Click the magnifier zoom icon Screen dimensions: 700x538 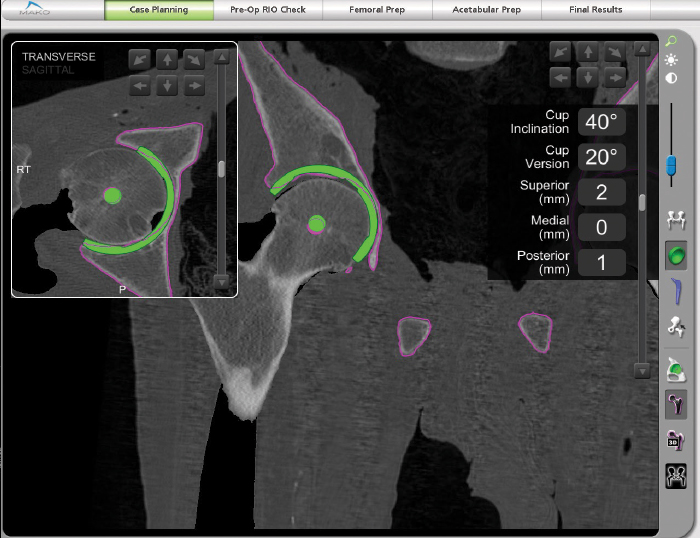671,42
